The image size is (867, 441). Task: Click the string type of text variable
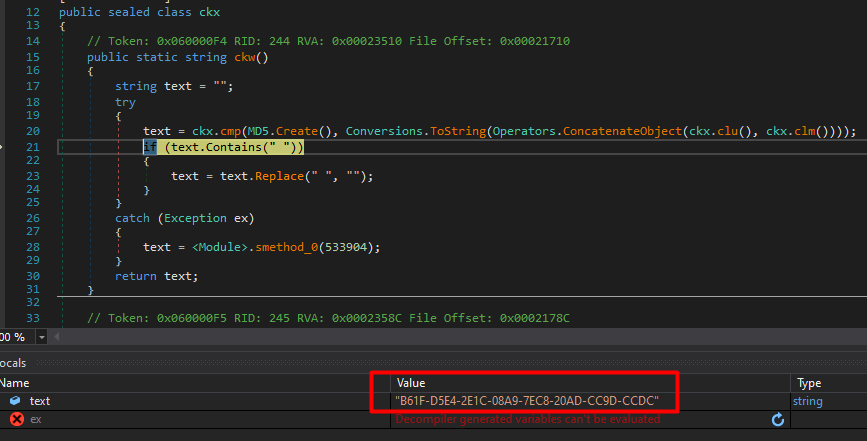807,401
